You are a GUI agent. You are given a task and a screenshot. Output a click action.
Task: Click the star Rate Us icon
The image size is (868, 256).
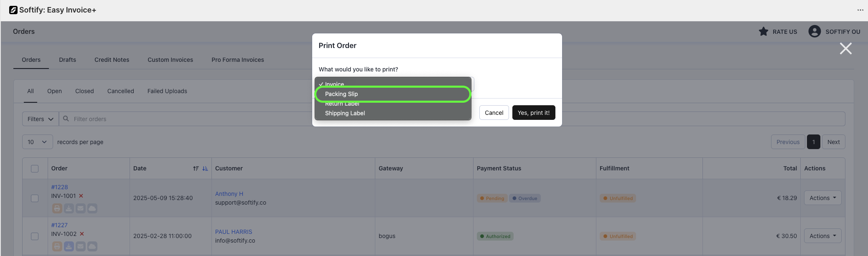[x=764, y=32]
